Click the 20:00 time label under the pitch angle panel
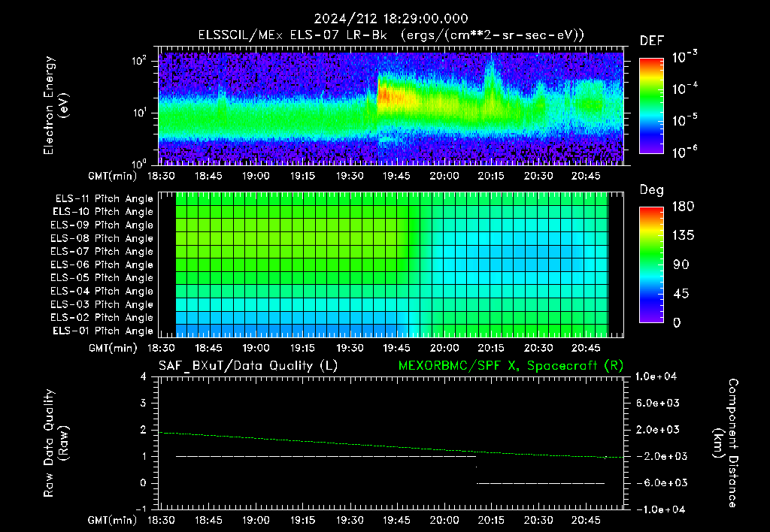Image resolution: width=770 pixels, height=532 pixels. tap(444, 348)
